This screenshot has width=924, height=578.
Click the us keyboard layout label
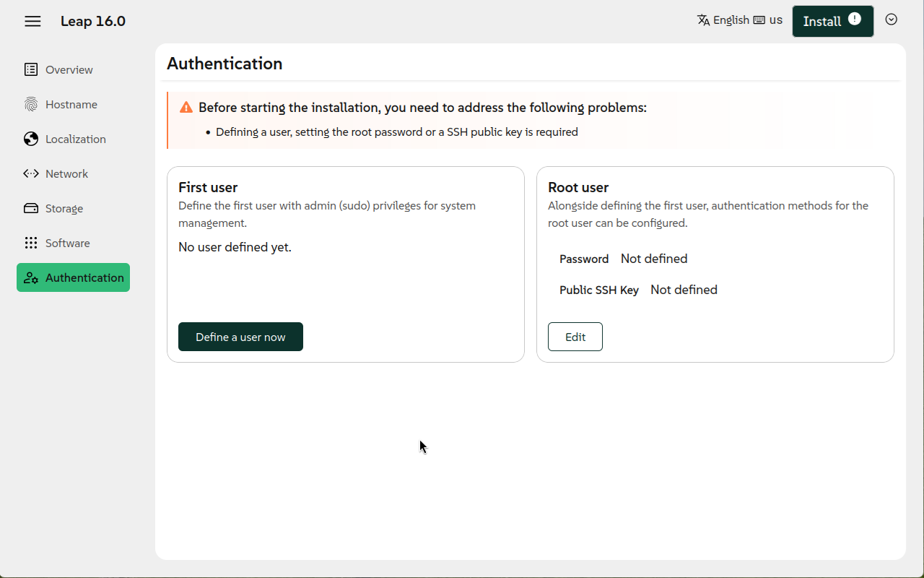(776, 20)
